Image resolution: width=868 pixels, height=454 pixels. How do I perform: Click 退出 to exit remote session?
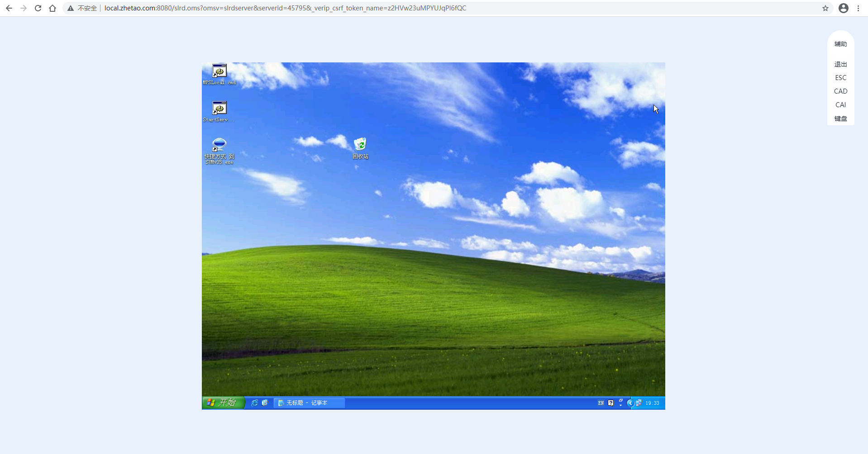tap(840, 64)
